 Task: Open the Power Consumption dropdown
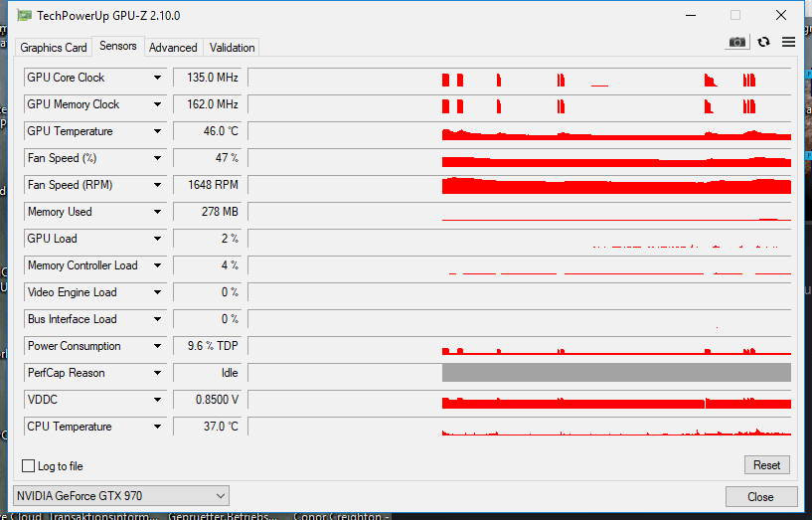click(x=157, y=346)
